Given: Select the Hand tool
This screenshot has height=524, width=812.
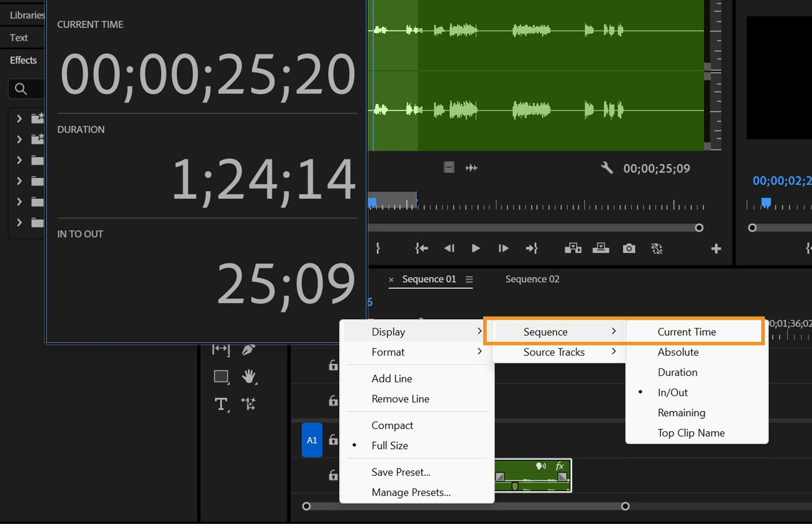Looking at the screenshot, I should point(248,376).
